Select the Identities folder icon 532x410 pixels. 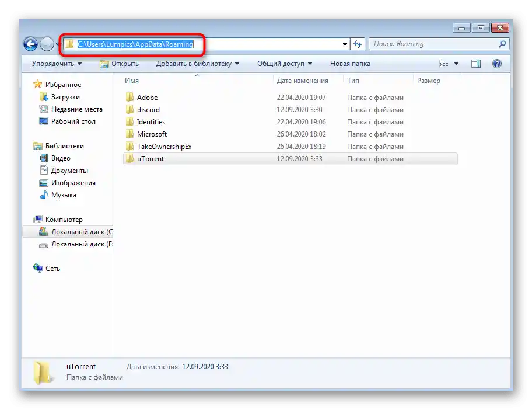129,122
